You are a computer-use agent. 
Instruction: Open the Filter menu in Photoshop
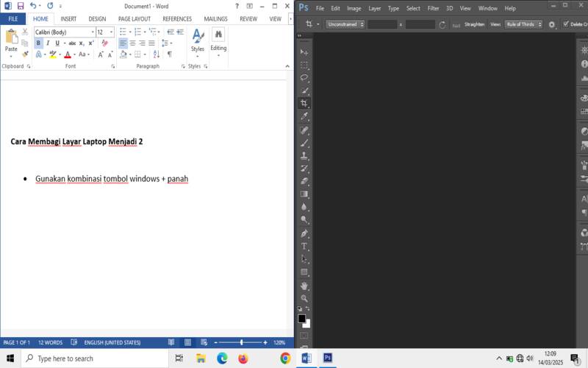point(433,8)
